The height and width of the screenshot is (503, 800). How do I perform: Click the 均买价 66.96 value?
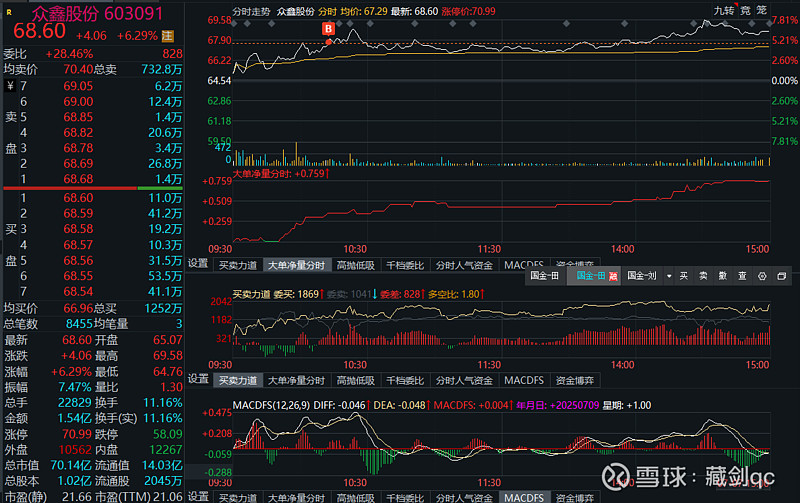(78, 309)
